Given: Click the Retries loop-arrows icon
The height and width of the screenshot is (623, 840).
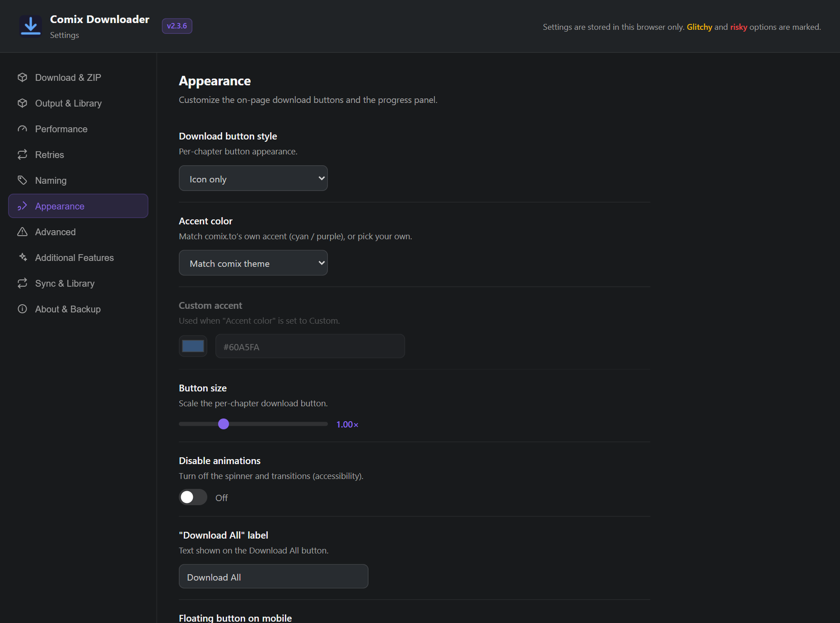Looking at the screenshot, I should 23,154.
